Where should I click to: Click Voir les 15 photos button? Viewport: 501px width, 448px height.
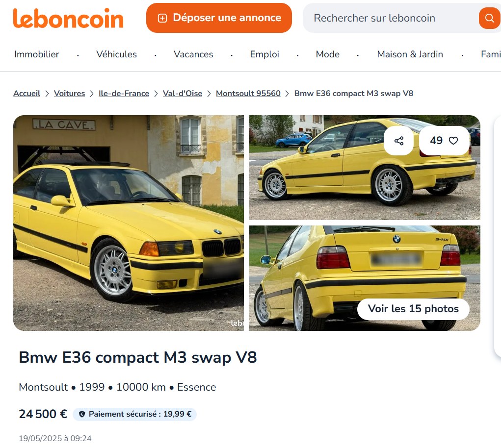(x=413, y=309)
